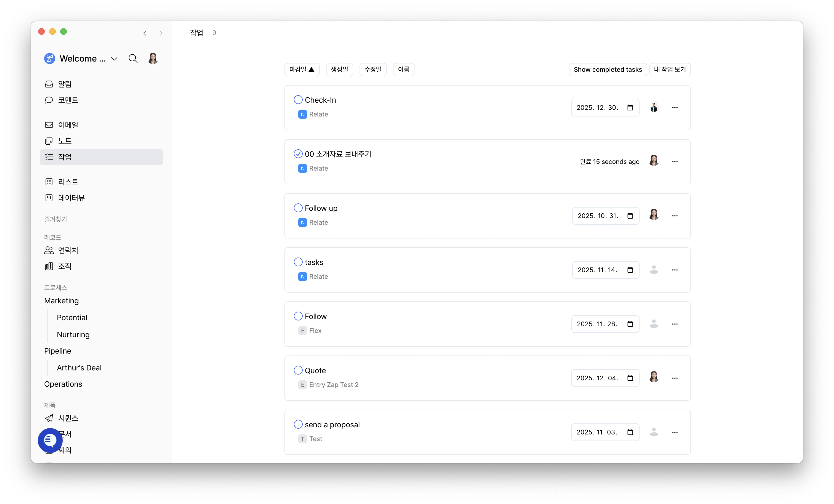This screenshot has width=834, height=504.
Task: Open calendar picker on Check-In due date
Action: tap(630, 108)
